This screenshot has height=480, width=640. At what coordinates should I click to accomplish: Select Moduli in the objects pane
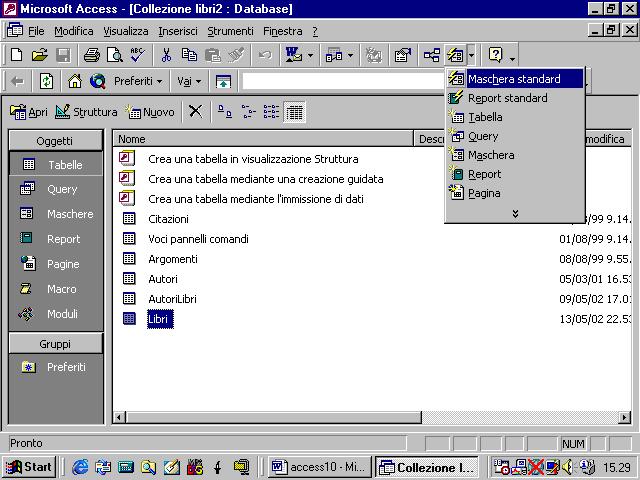(56, 314)
